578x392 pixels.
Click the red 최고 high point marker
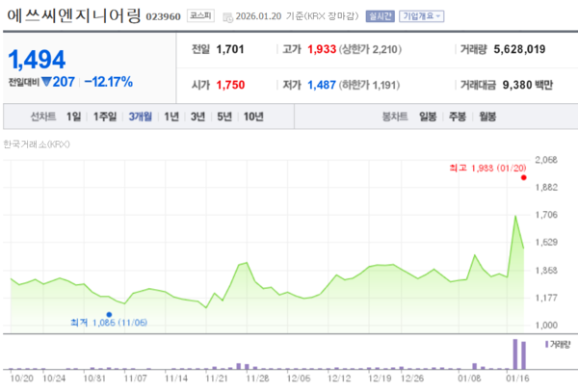[x=523, y=177]
